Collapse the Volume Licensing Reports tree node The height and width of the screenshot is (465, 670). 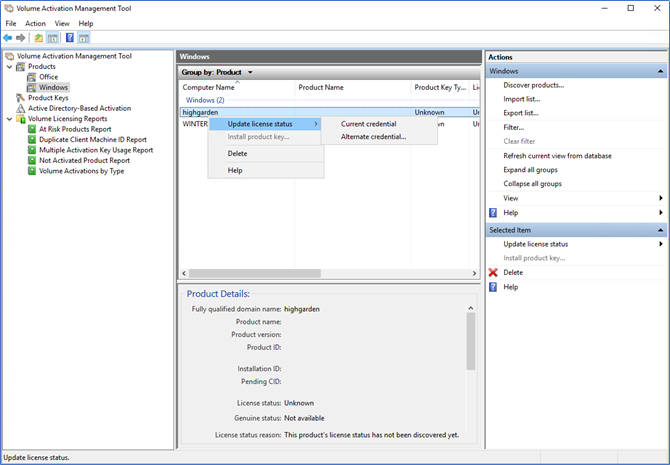(9, 119)
